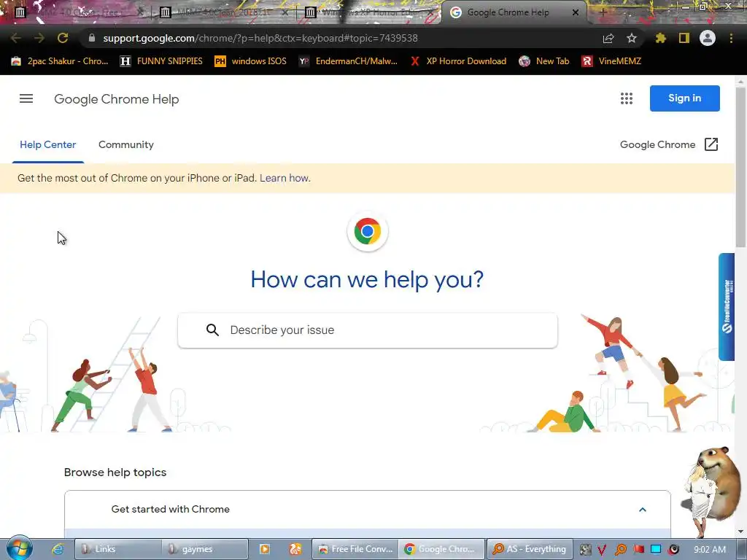The height and width of the screenshot is (560, 747).
Task: Launch Internet Explorer from the taskbar
Action: [x=58, y=549]
